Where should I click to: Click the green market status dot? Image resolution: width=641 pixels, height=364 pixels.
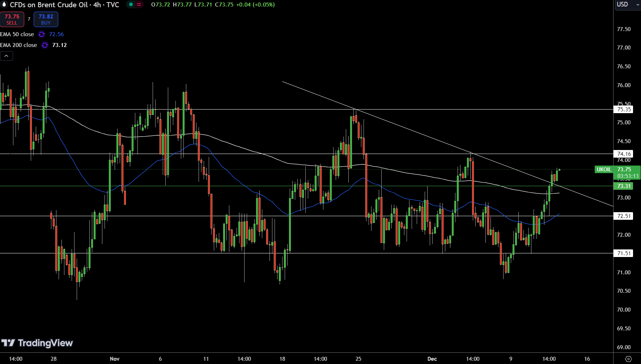[x=131, y=5]
